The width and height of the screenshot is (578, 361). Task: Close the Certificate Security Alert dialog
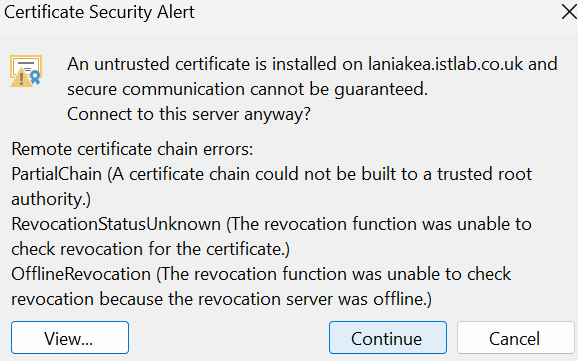click(569, 12)
